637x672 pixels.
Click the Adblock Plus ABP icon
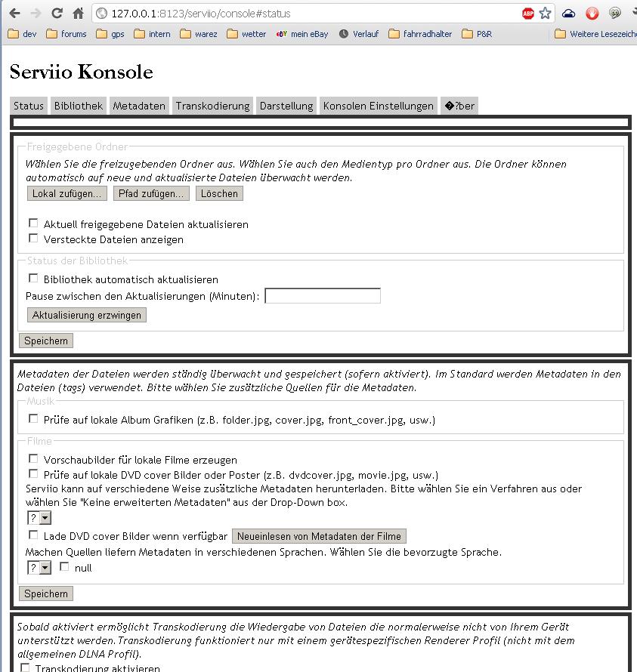pos(528,14)
